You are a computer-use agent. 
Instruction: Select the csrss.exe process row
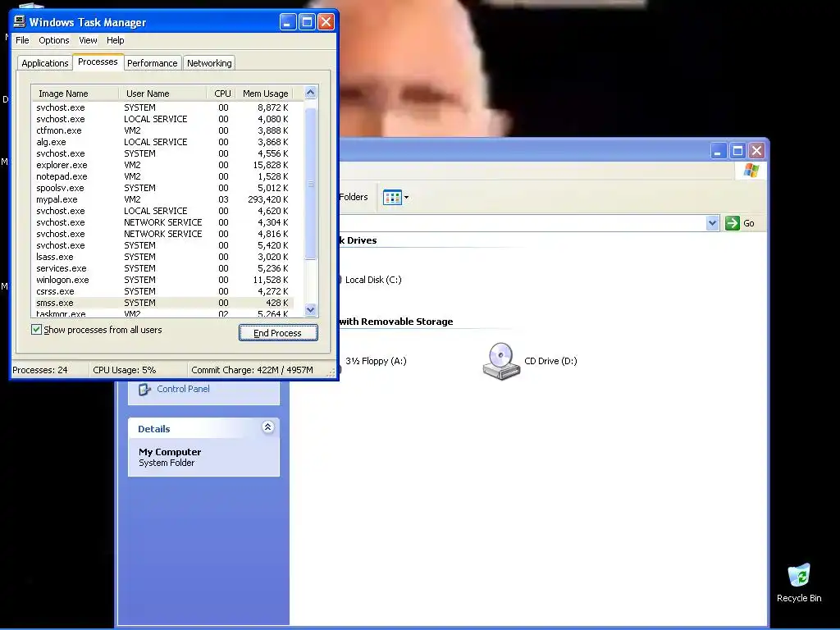click(x=163, y=291)
